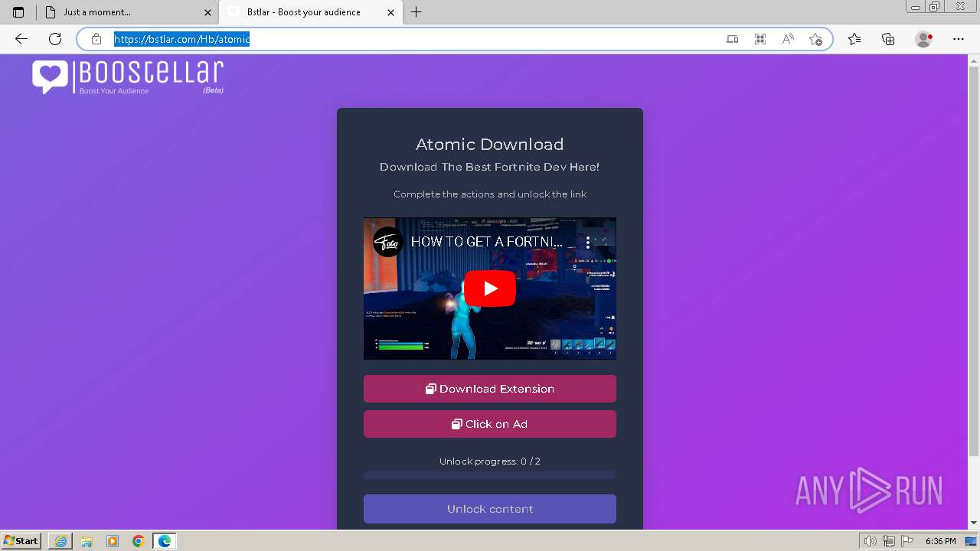Image resolution: width=980 pixels, height=551 pixels.
Task: Open the volume speaker tray icon
Action: click(871, 541)
